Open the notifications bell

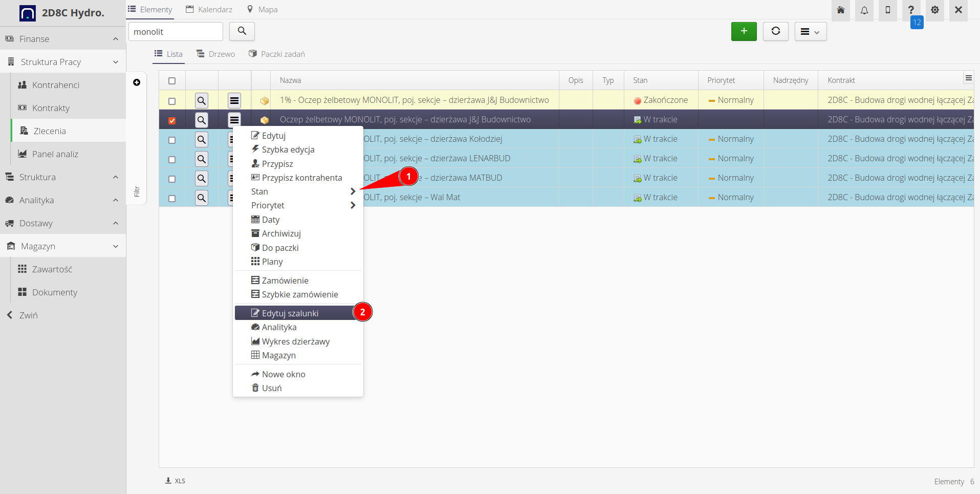pyautogui.click(x=864, y=10)
